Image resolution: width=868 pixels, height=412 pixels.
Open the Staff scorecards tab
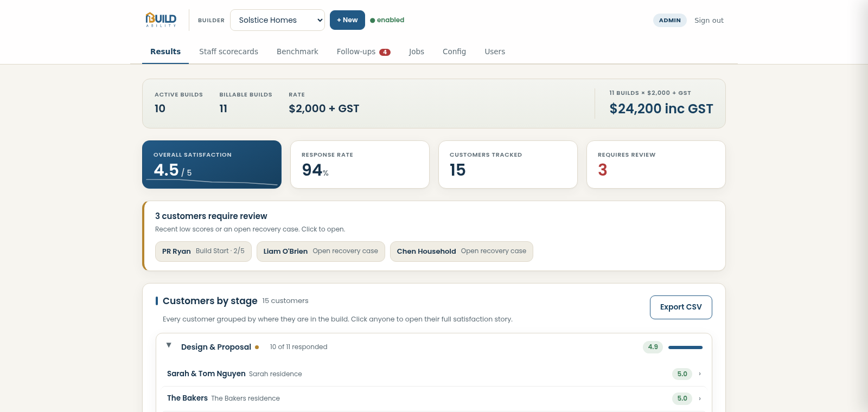(228, 51)
